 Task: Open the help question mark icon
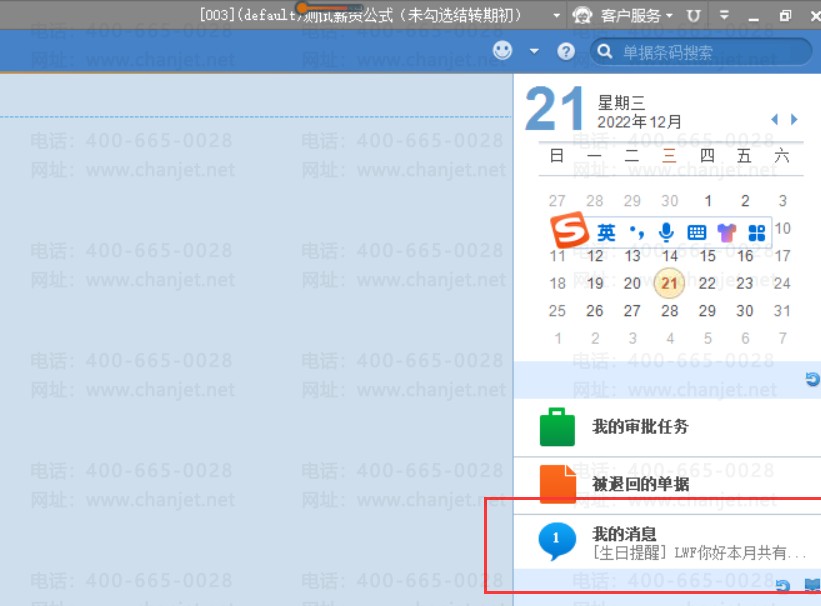click(x=566, y=51)
